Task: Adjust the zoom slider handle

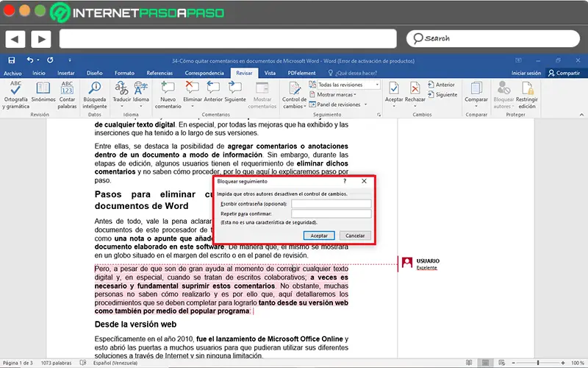Action: click(x=538, y=363)
